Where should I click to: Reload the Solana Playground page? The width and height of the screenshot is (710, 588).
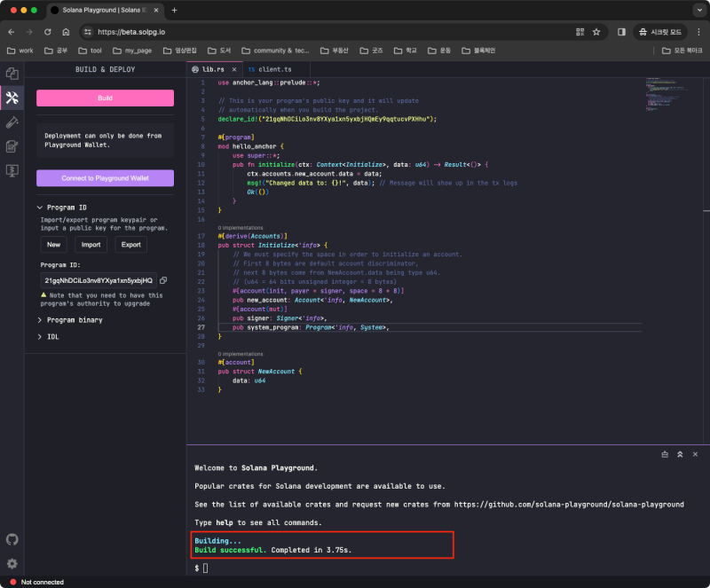coord(48,32)
